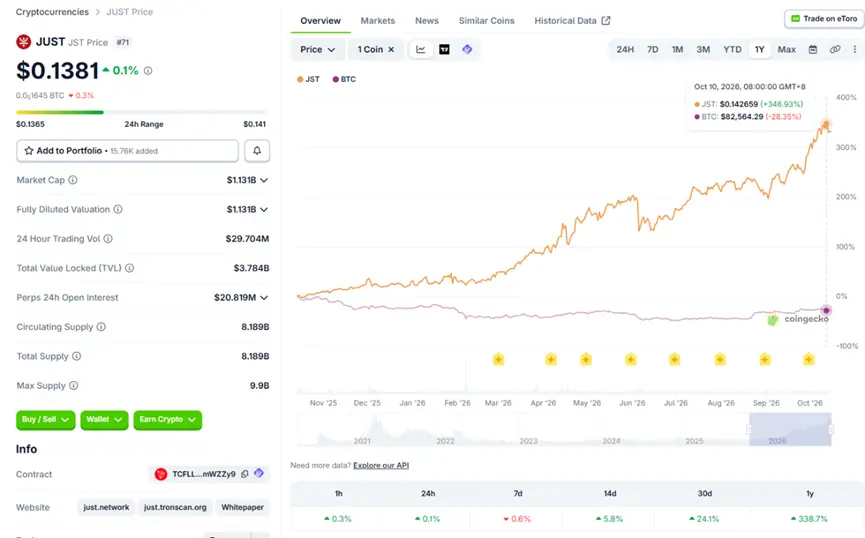This screenshot has width=865, height=538.
Task: Select the 3M time range
Action: 703,50
